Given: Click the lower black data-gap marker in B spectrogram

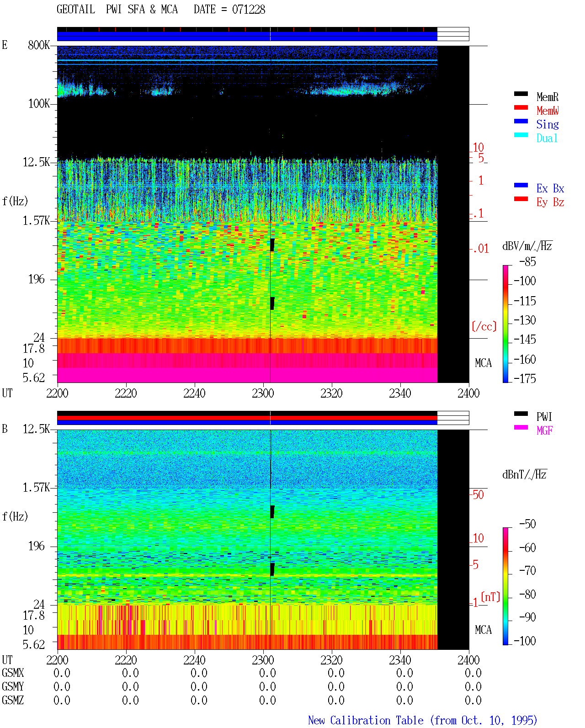Looking at the screenshot, I should coord(272,569).
